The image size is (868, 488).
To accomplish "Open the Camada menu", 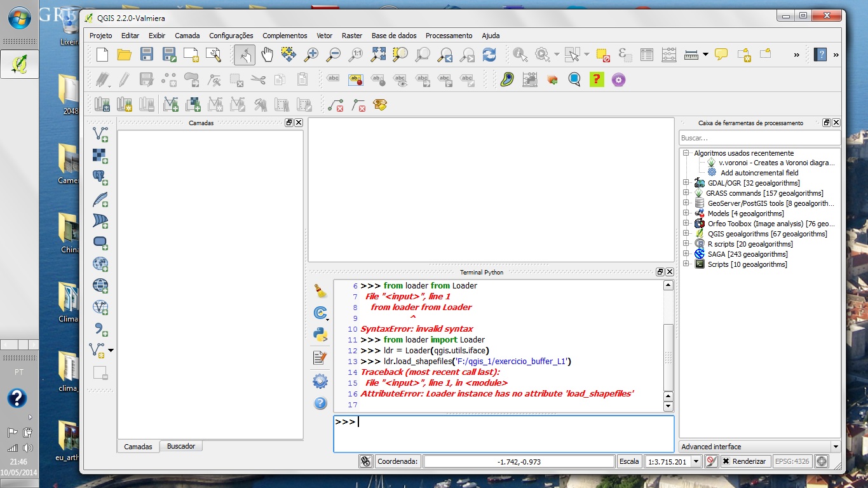I will click(187, 36).
